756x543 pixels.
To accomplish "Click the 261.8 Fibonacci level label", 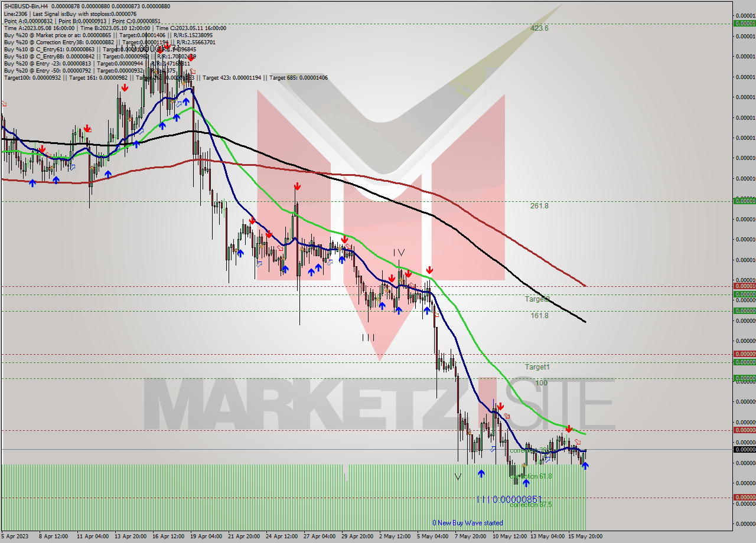I will [x=539, y=206].
